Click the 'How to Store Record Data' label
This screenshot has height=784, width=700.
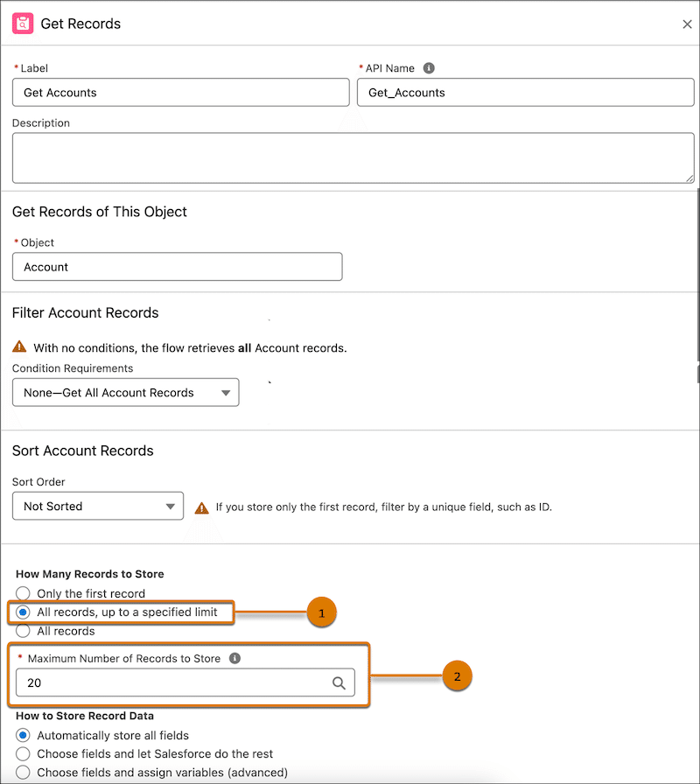tap(85, 716)
